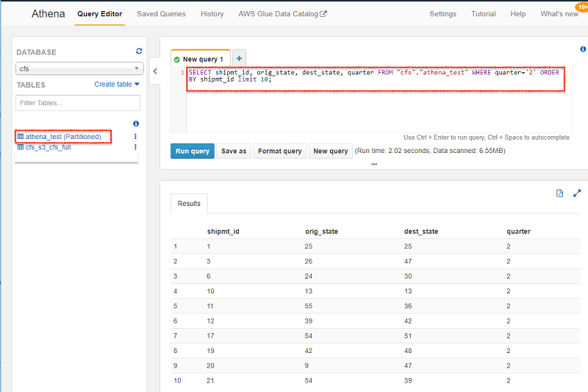588x392 pixels.
Task: Click the panel divider ellipsis handle
Action: (374, 164)
